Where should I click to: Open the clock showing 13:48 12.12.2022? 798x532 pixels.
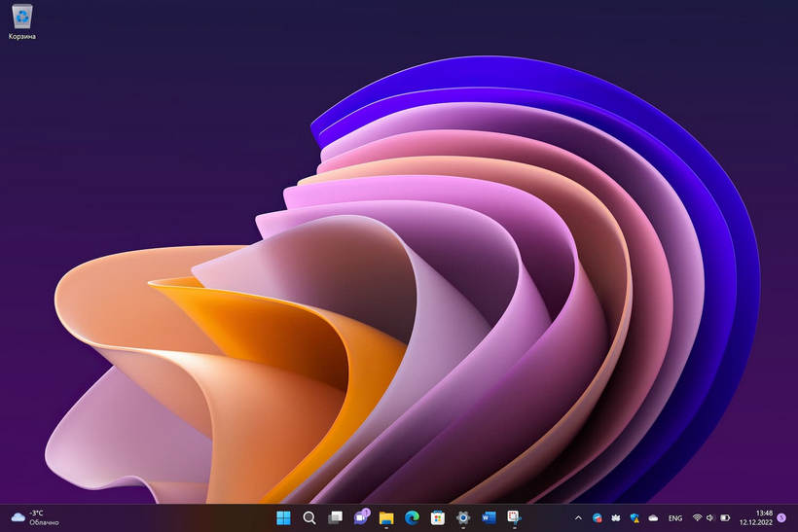click(x=756, y=517)
